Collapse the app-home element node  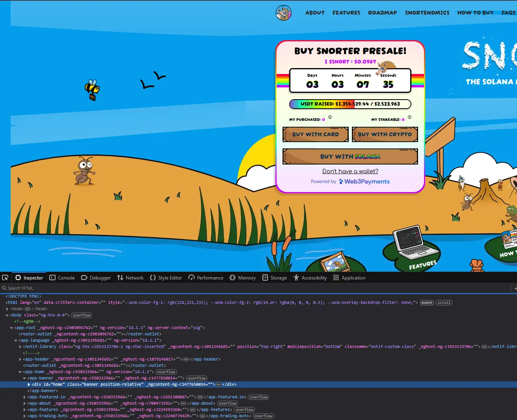(20, 372)
